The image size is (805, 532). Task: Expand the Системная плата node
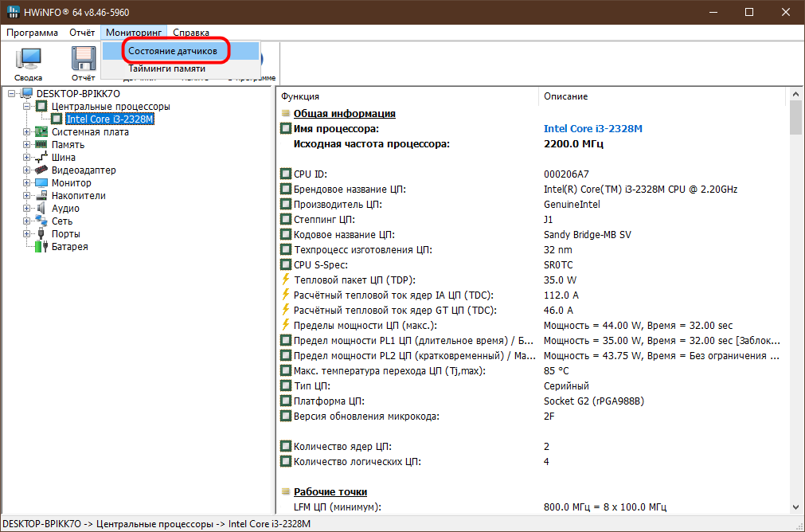(x=27, y=132)
